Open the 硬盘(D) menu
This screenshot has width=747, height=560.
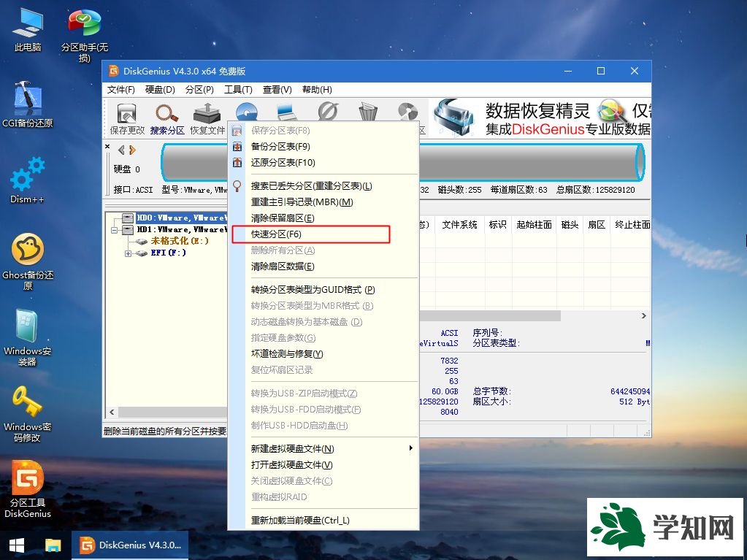(159, 89)
